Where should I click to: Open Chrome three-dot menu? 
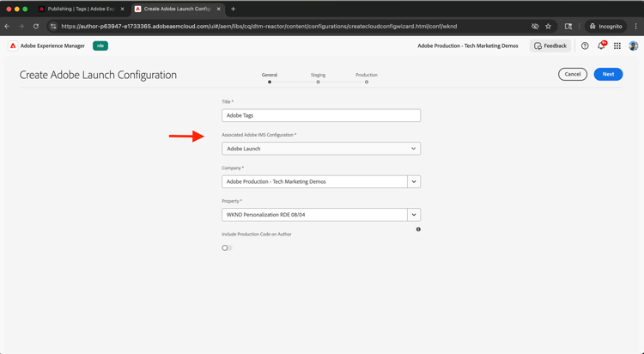pos(635,27)
